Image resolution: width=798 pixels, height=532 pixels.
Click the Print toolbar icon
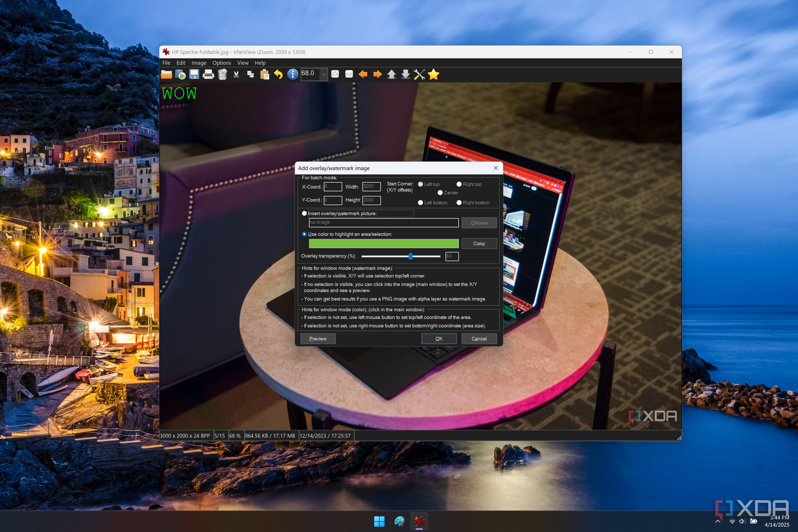(208, 74)
